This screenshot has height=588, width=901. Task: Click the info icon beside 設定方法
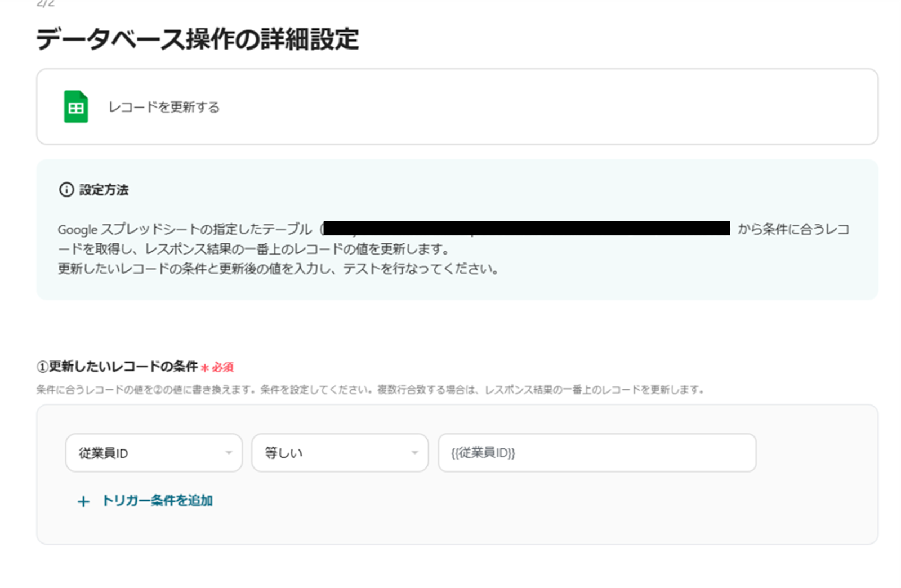[x=66, y=190]
